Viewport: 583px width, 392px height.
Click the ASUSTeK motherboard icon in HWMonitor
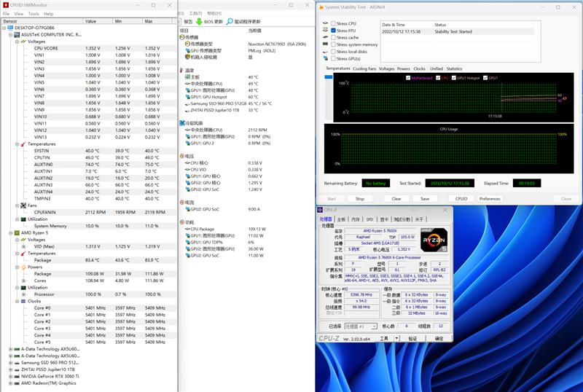pos(17,34)
